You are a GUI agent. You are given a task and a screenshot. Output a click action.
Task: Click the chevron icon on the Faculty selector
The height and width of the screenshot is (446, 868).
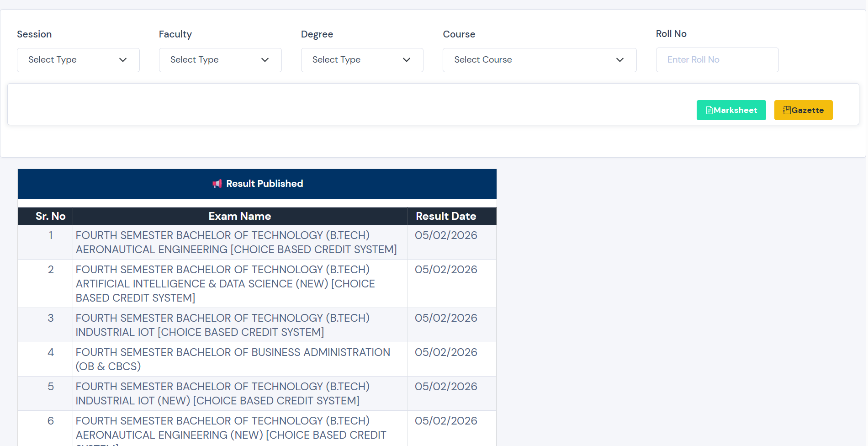click(x=265, y=60)
